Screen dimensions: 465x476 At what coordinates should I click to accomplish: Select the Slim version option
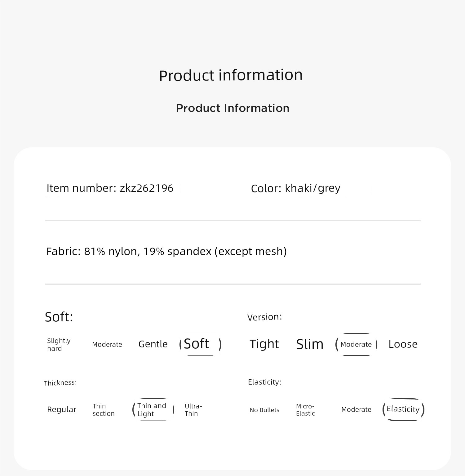pos(310,344)
